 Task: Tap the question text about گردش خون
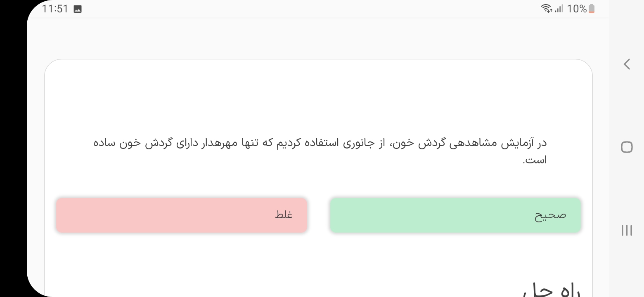point(318,151)
